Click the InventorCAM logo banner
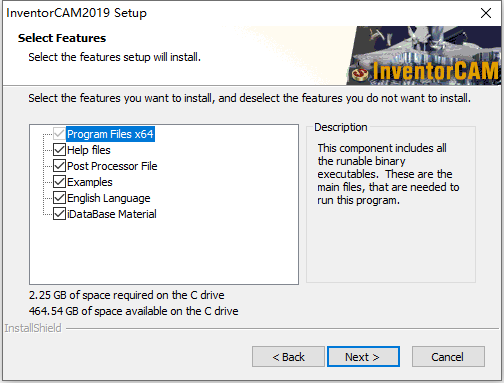 tap(423, 55)
